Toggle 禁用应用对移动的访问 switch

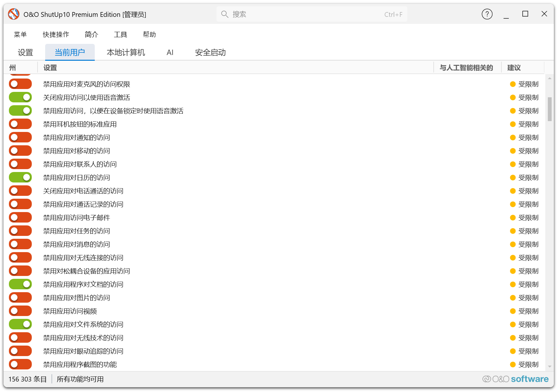(x=20, y=151)
